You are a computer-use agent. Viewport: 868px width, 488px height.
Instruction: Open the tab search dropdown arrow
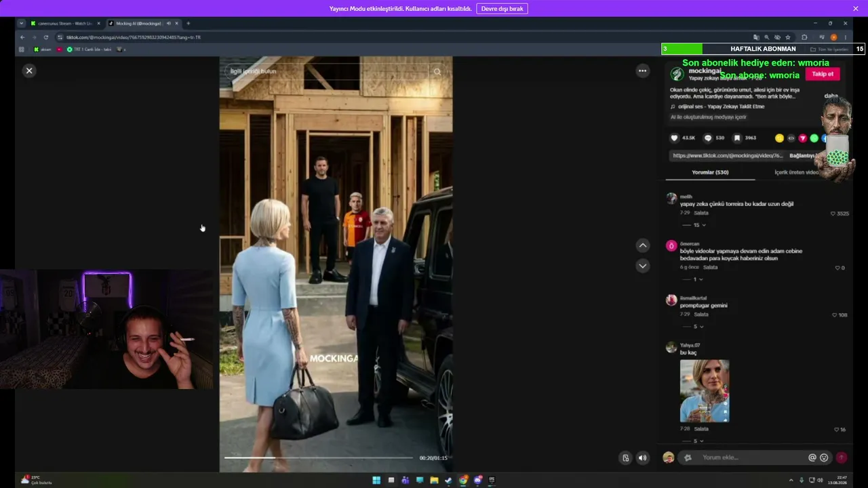[x=21, y=23]
